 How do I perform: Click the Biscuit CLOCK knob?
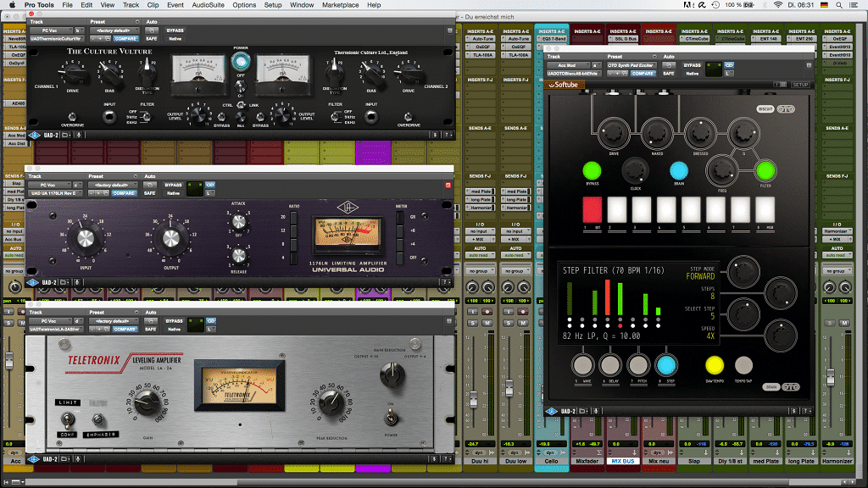pyautogui.click(x=635, y=171)
